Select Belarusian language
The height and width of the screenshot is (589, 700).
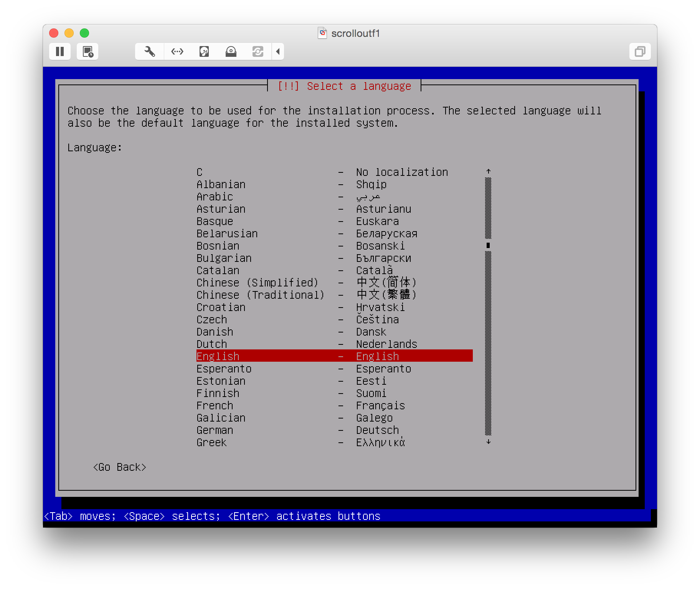(x=334, y=233)
